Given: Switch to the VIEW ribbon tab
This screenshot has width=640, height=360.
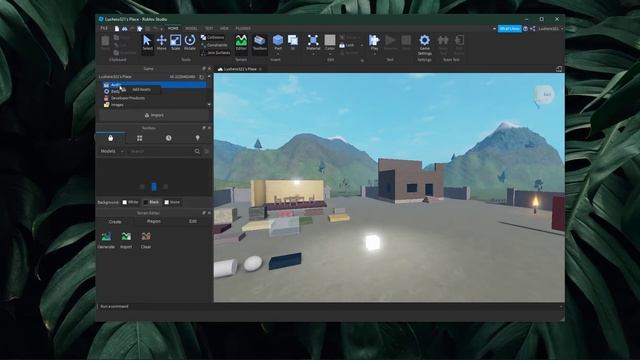Looking at the screenshot, I should [x=224, y=29].
